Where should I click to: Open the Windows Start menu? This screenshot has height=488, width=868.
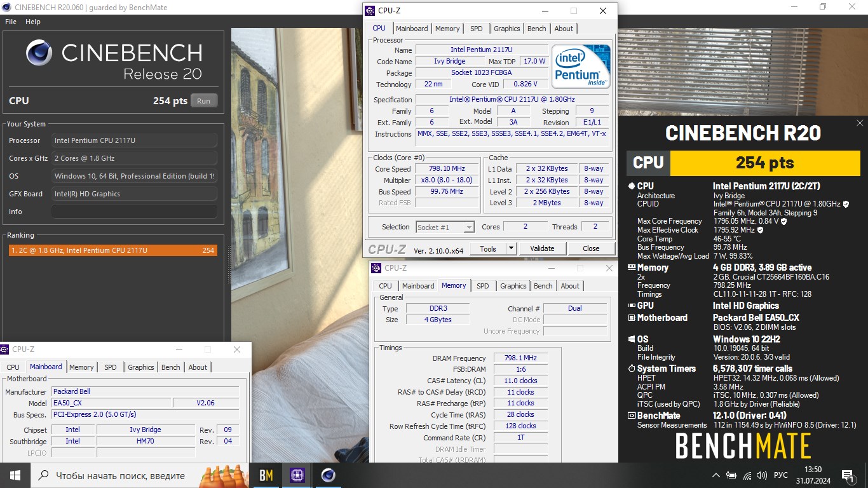tap(15, 475)
